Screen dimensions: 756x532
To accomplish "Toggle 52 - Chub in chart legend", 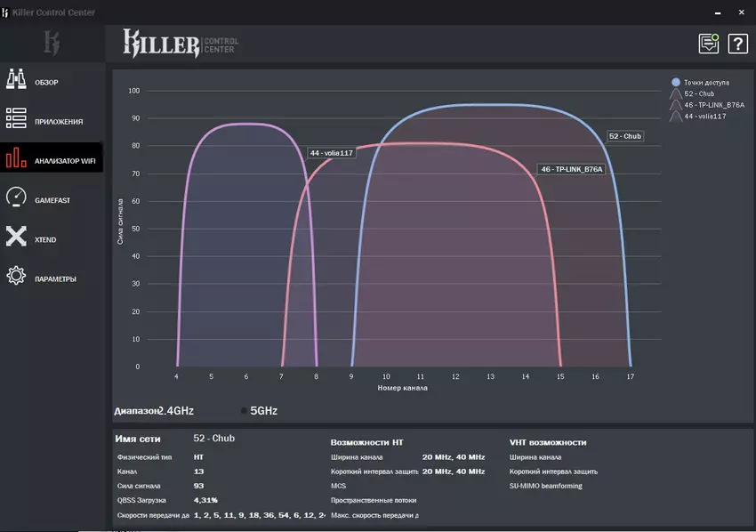I will pos(698,93).
